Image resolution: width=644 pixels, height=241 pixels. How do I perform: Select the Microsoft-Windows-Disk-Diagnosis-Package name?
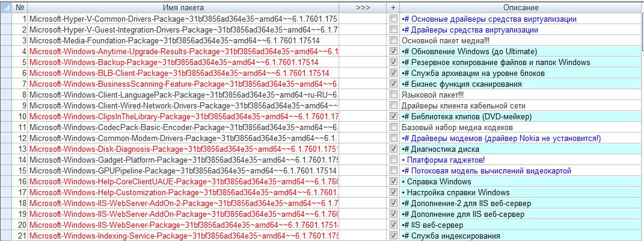183,149
